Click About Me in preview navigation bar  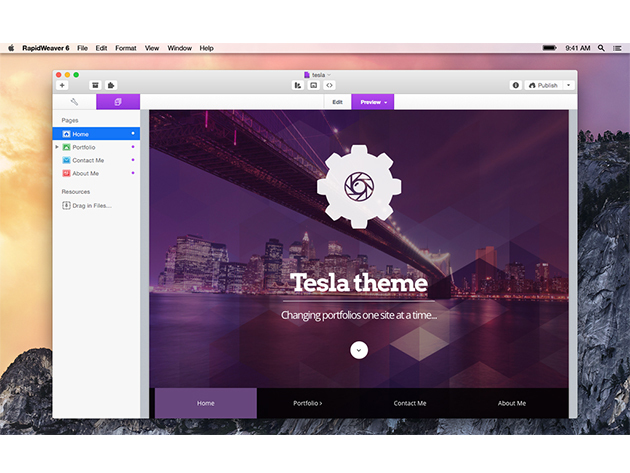click(x=512, y=403)
